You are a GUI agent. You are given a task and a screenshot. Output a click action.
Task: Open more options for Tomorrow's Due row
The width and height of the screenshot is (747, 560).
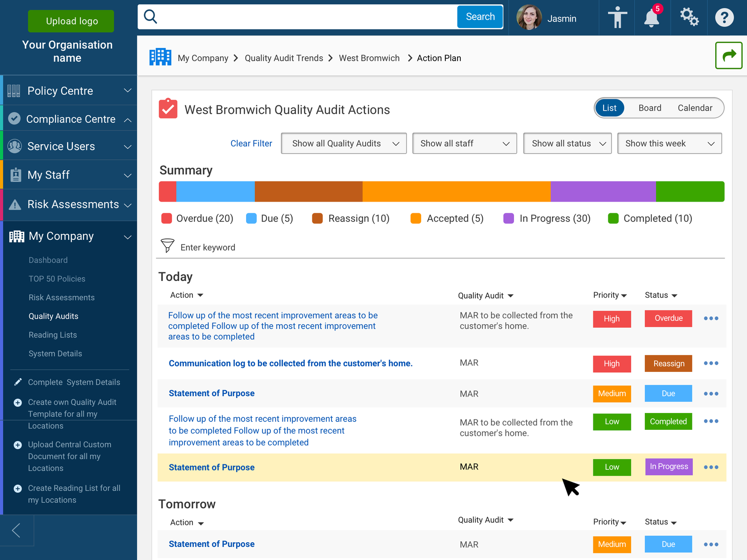point(711,544)
